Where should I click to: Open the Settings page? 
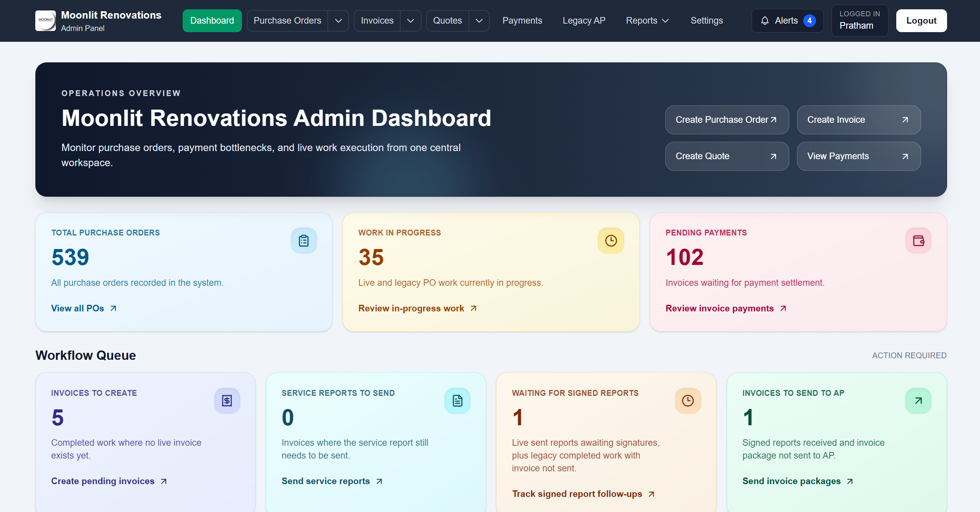[707, 21]
